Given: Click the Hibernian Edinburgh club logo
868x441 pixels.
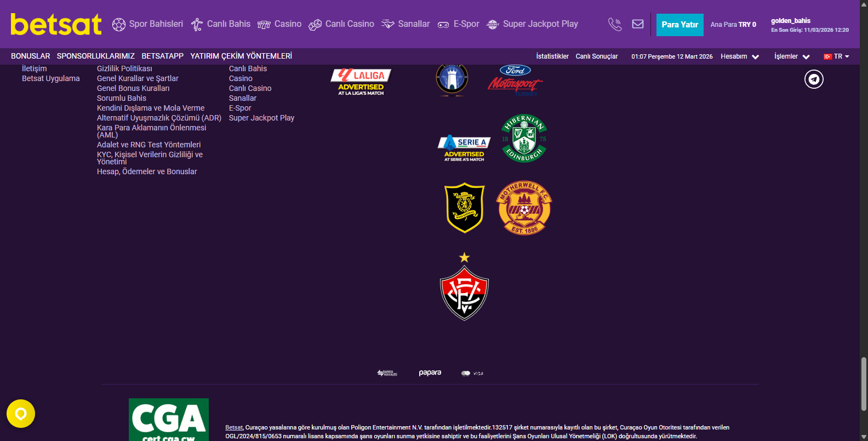Looking at the screenshot, I should pyautogui.click(x=524, y=139).
